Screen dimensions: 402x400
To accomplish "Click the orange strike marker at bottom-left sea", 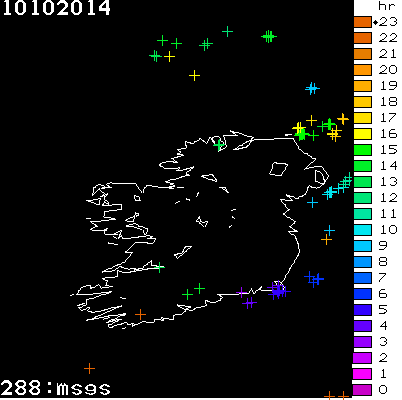I will coord(89,368).
